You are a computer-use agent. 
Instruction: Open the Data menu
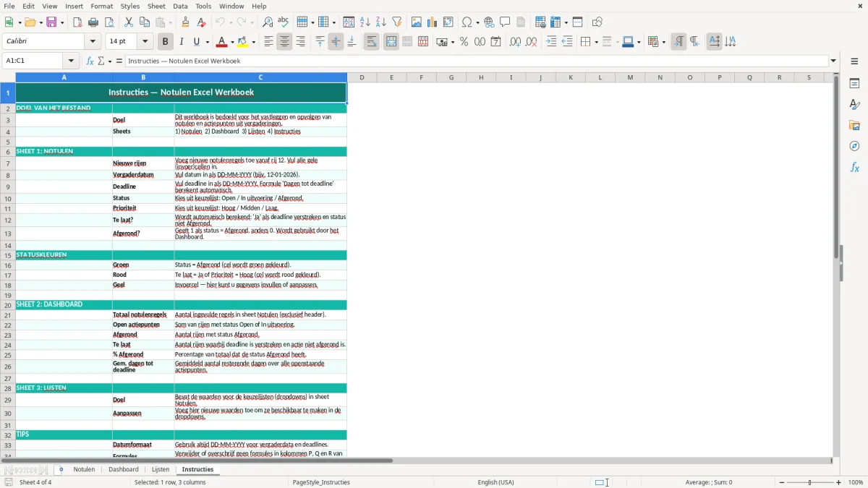[180, 6]
